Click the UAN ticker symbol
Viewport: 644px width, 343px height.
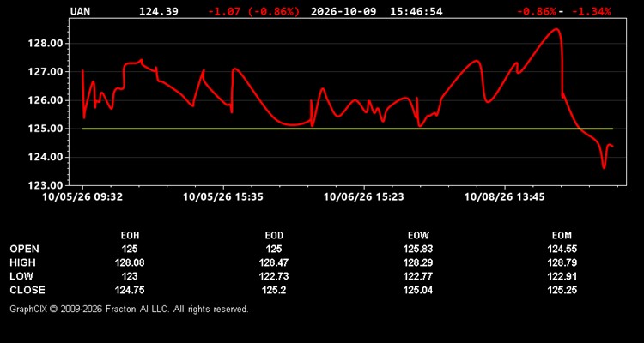tap(81, 11)
